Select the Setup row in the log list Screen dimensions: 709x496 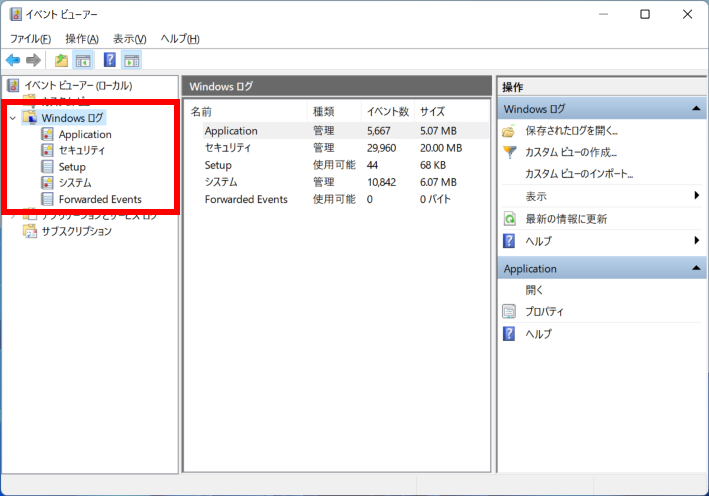(338, 165)
